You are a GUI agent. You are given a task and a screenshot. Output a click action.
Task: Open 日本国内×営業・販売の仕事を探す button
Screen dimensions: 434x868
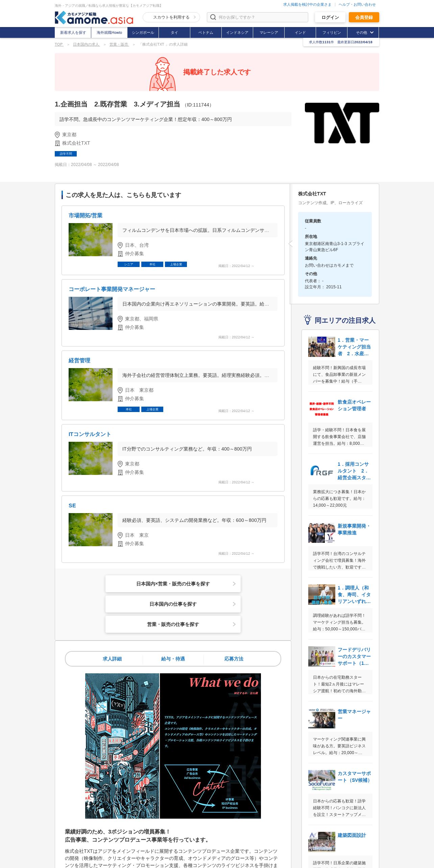coord(173,584)
